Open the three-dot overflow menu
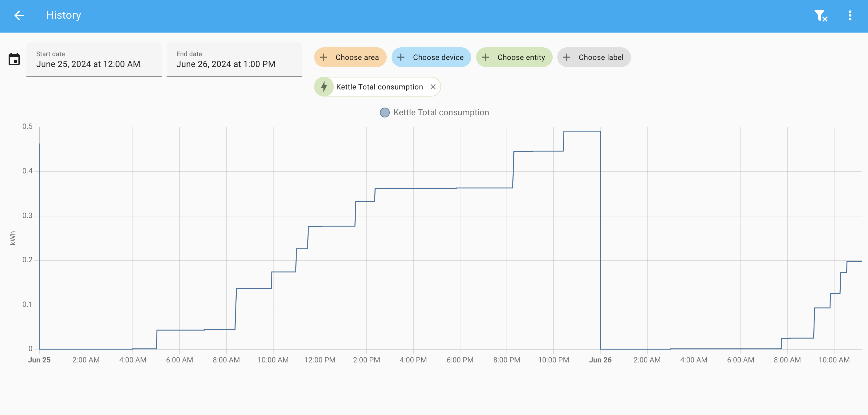The width and height of the screenshot is (868, 415). [850, 15]
